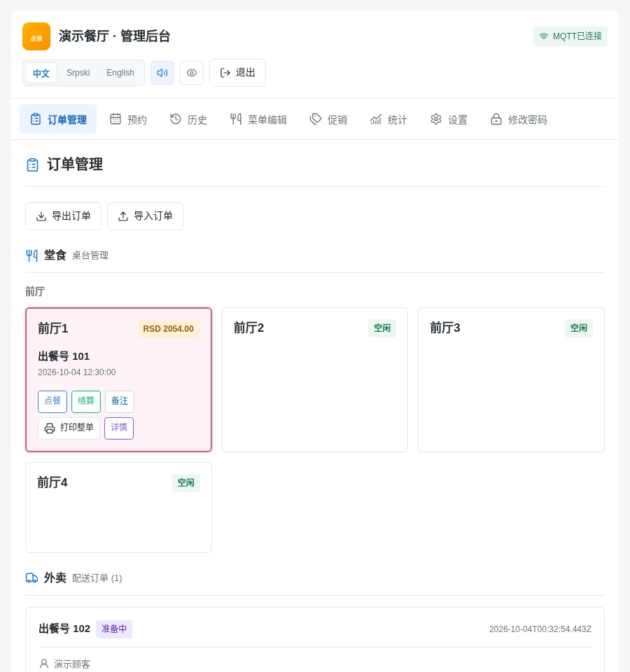
Task: Click the 配送订单 (1) subtitle text
Action: [97, 579]
